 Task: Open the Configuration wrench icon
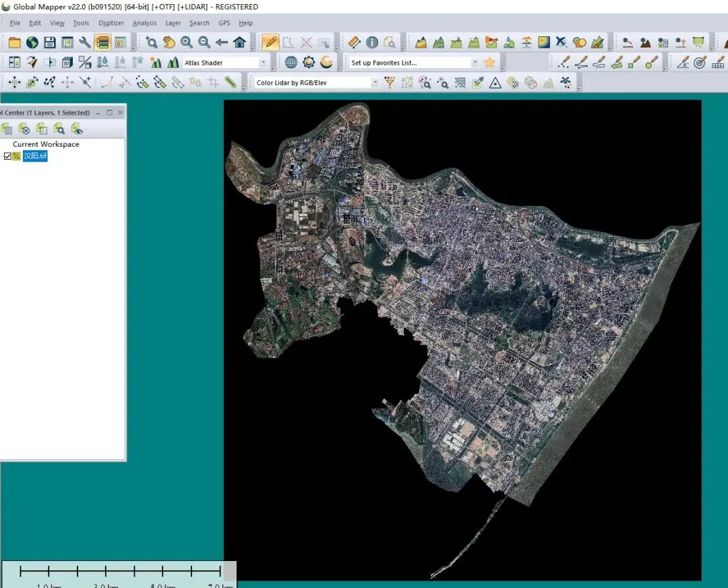pyautogui.click(x=85, y=42)
